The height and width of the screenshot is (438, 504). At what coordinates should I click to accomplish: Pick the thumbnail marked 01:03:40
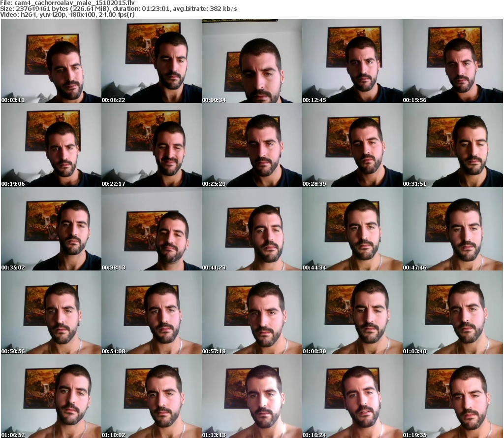(453, 312)
